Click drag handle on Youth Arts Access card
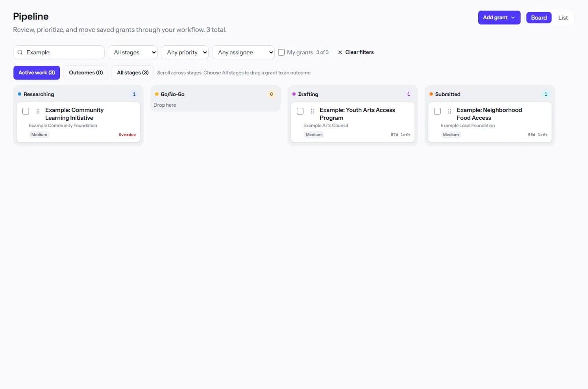The width and height of the screenshot is (588, 389). [312, 111]
